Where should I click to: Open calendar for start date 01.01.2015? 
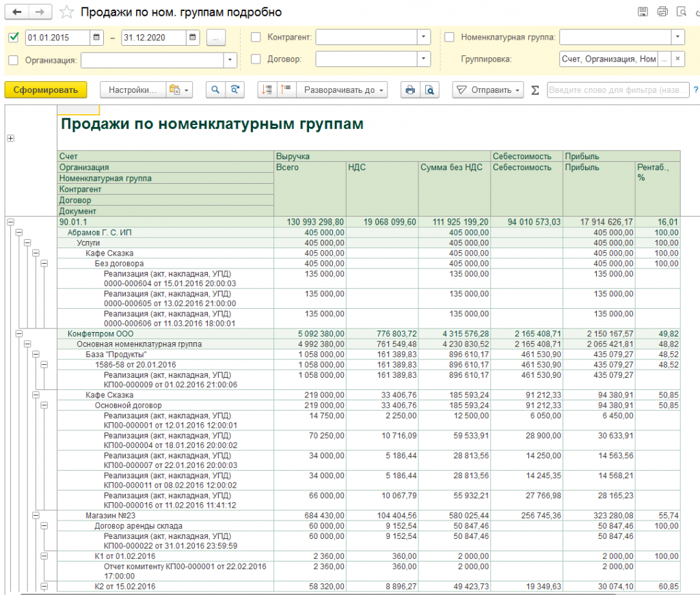(97, 38)
